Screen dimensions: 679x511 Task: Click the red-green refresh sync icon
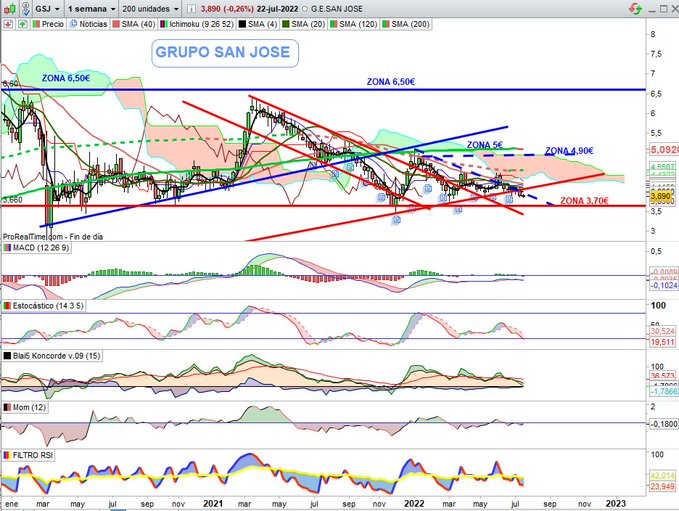pyautogui.click(x=636, y=8)
